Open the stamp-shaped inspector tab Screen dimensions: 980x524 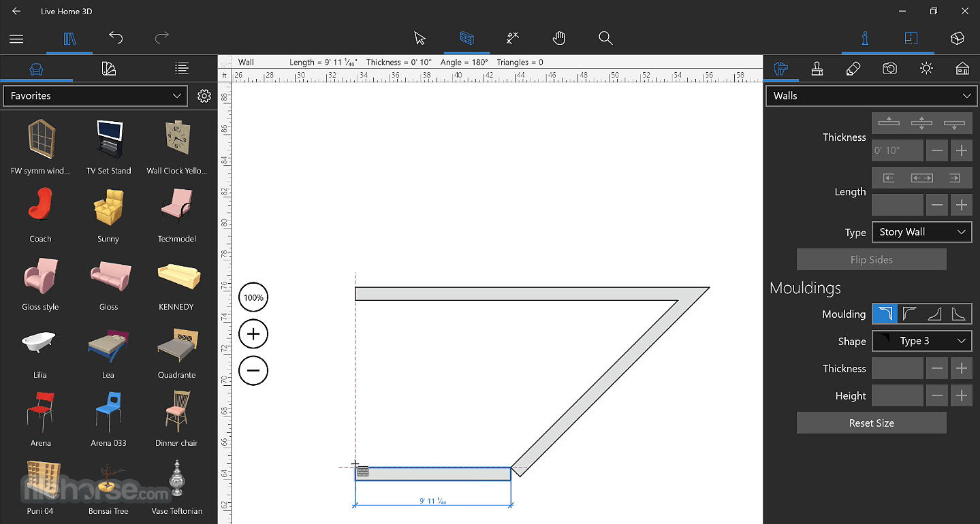(817, 69)
